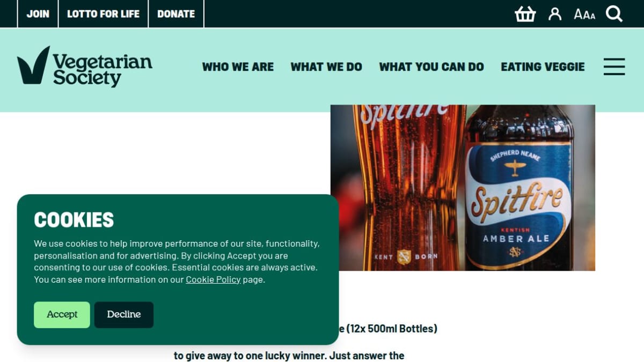Open the EATING VEGGIE menu

[543, 67]
